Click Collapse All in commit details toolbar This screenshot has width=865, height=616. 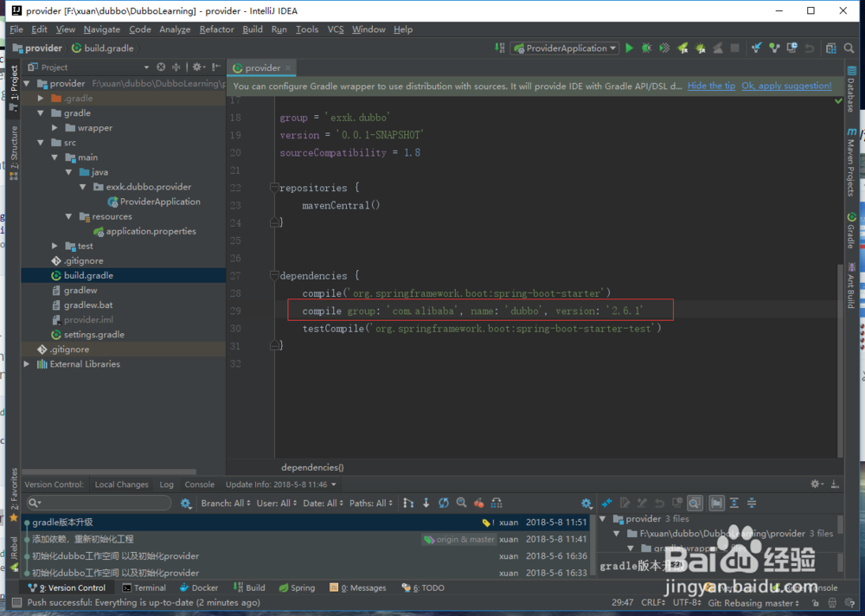[752, 503]
